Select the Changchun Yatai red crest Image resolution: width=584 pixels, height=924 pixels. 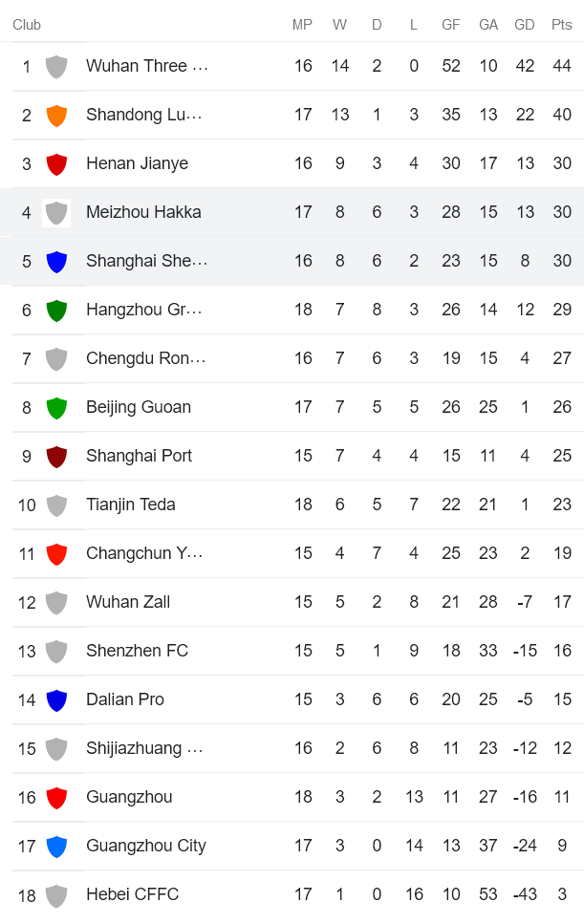click(x=57, y=552)
